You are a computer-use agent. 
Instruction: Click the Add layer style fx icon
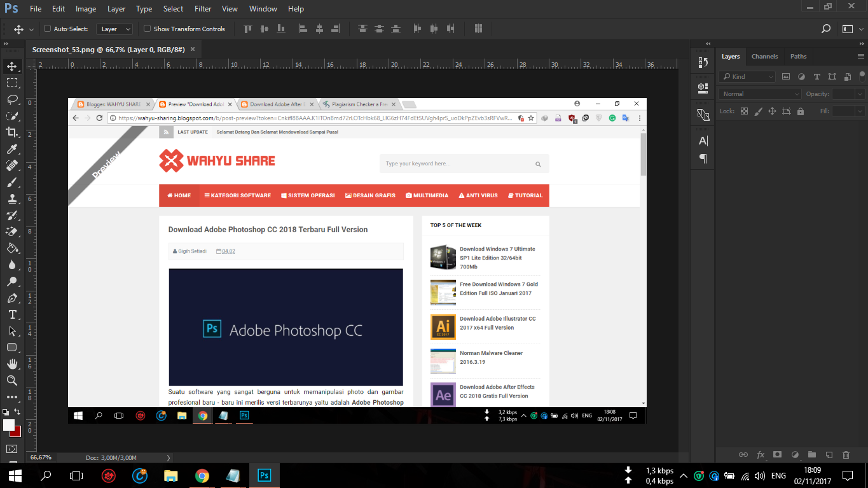click(761, 455)
